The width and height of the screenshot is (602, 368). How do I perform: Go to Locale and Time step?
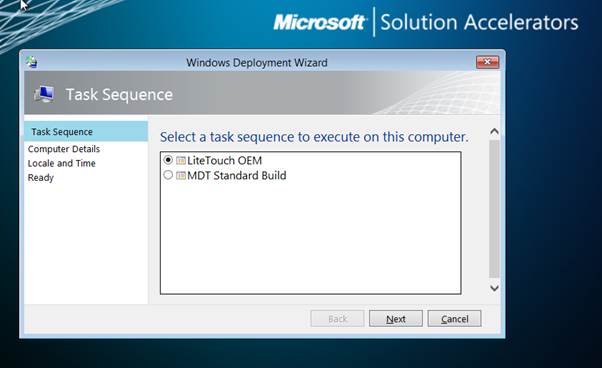click(x=61, y=163)
